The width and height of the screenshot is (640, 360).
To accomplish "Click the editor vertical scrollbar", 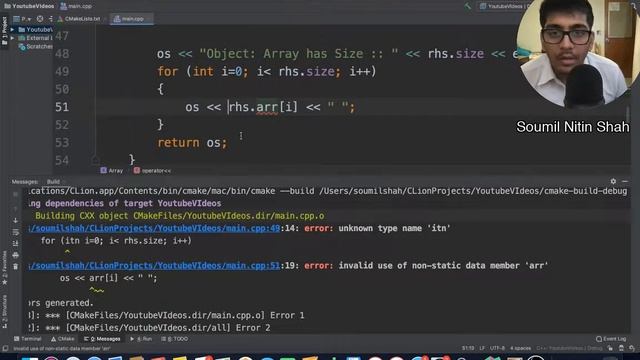I will (x=628, y=114).
